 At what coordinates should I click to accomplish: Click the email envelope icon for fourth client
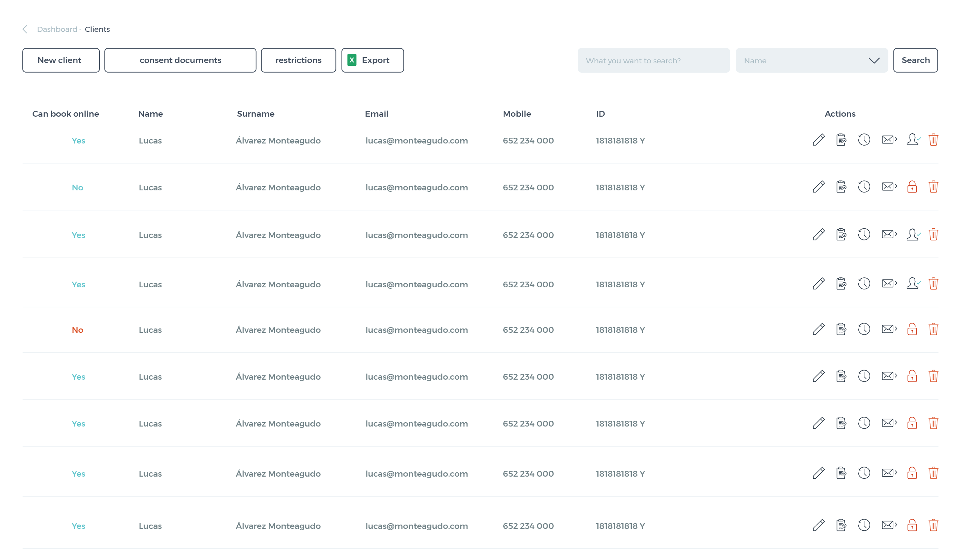coord(889,283)
